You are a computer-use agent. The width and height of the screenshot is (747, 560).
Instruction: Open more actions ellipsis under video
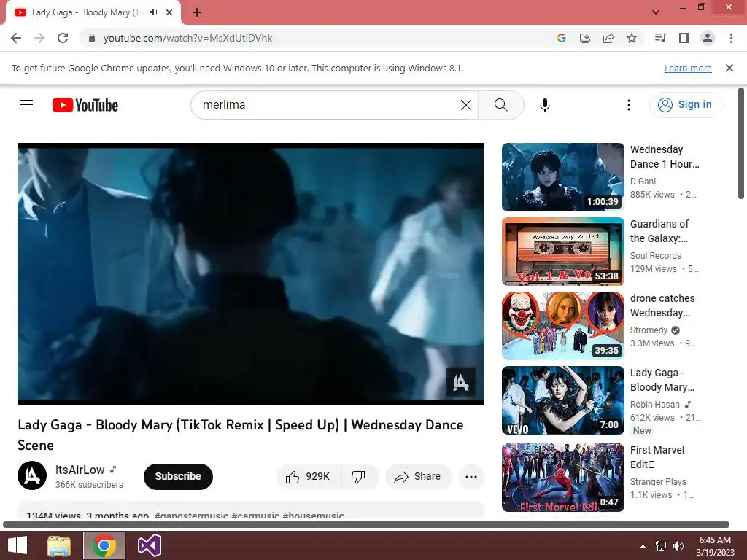tap(471, 477)
